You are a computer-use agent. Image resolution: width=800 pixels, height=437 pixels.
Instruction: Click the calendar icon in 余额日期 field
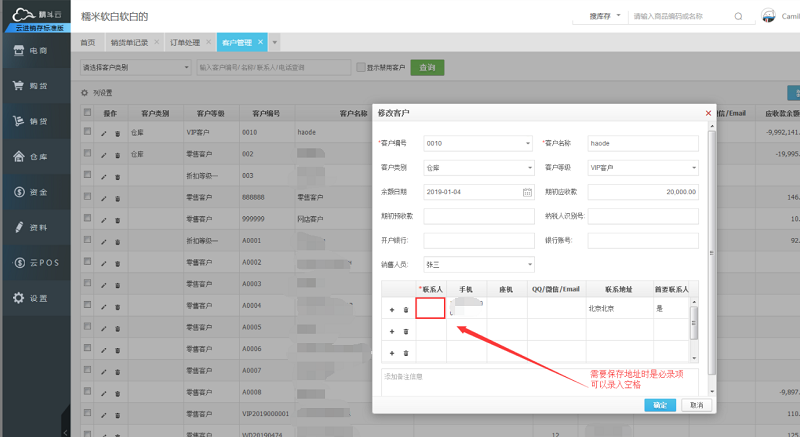pyautogui.click(x=527, y=191)
